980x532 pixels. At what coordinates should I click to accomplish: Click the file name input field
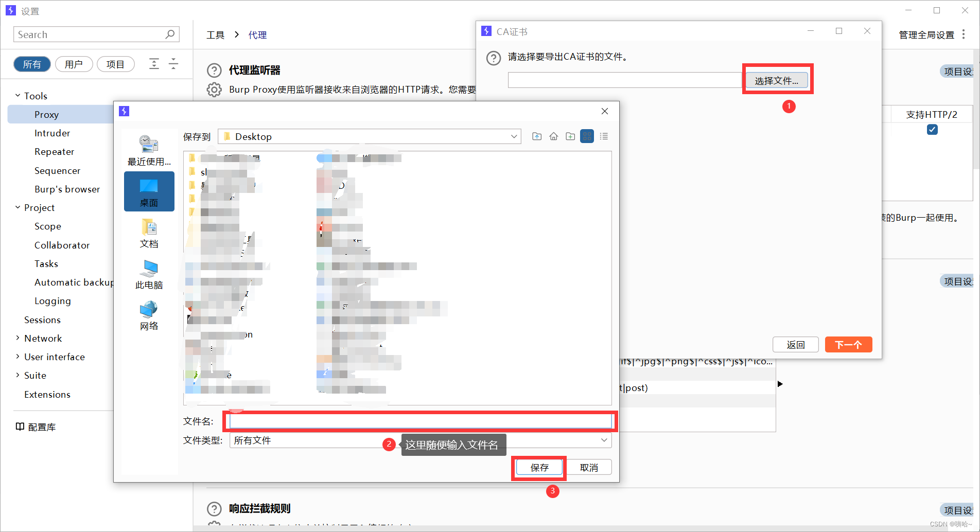coord(421,421)
